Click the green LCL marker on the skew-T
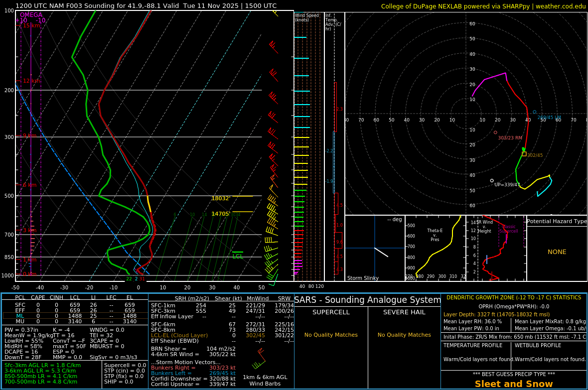This screenshot has height=390, width=588. coord(238,256)
